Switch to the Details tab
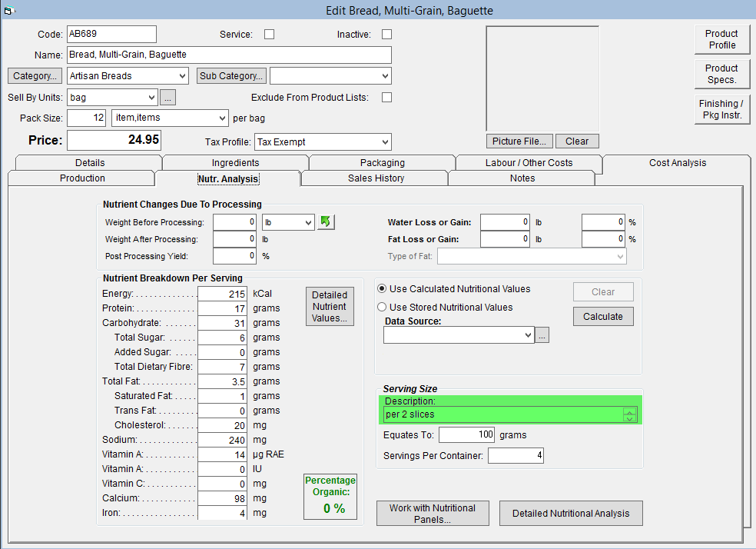The height and width of the screenshot is (549, 756). [x=90, y=162]
